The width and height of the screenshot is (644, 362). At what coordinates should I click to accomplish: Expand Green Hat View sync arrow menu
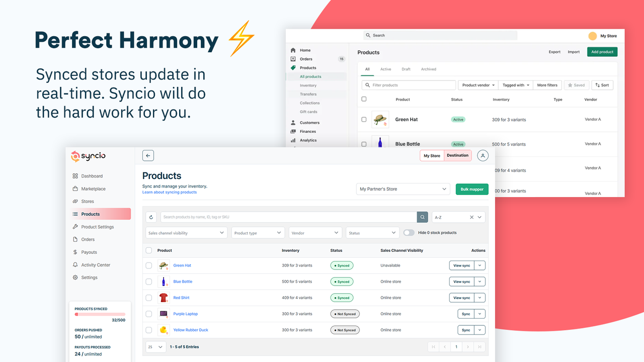coord(480,265)
